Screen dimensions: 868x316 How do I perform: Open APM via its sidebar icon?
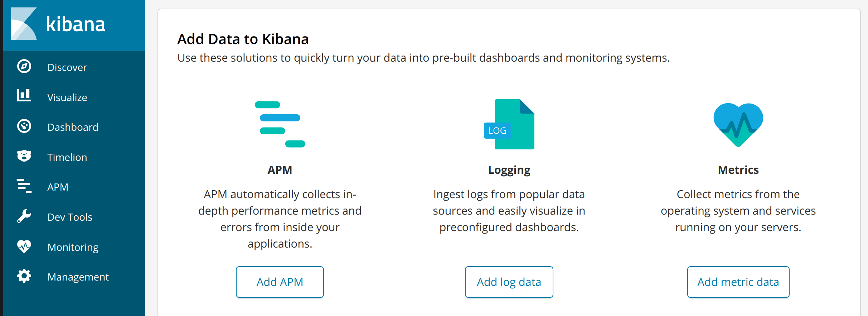(x=24, y=186)
